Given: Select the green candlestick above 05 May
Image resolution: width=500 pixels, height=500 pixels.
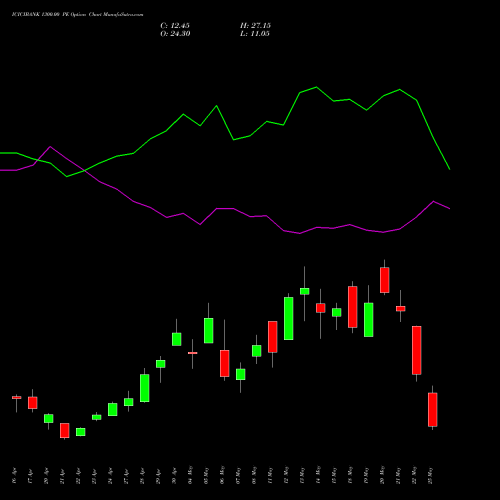Looking at the screenshot, I should click(x=209, y=330).
